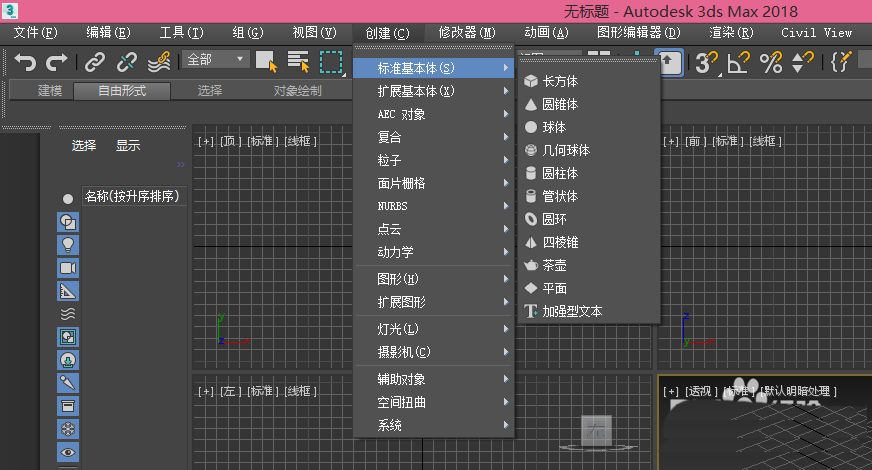Expand the AEC 对象 submenu
The width and height of the screenshot is (872, 470).
pyautogui.click(x=433, y=114)
